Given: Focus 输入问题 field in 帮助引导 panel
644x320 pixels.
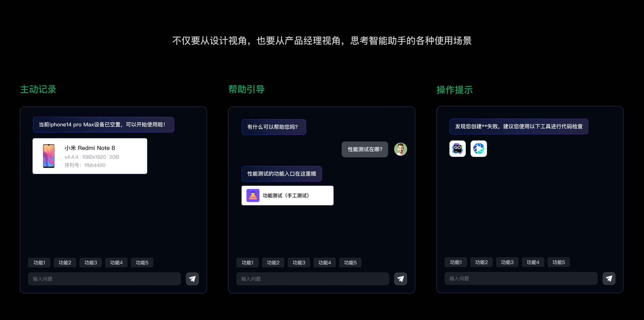Looking at the screenshot, I should 313,279.
